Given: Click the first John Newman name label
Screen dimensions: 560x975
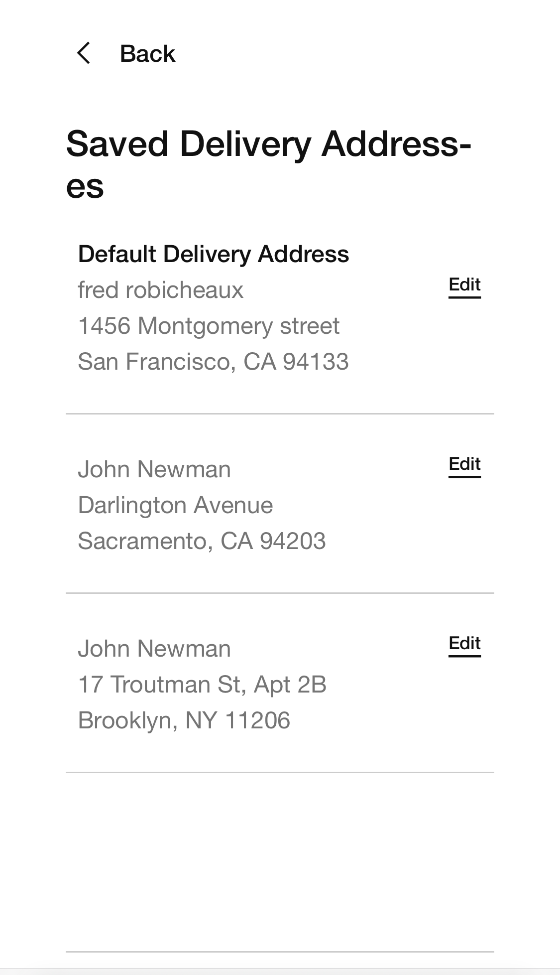Looking at the screenshot, I should (x=154, y=469).
